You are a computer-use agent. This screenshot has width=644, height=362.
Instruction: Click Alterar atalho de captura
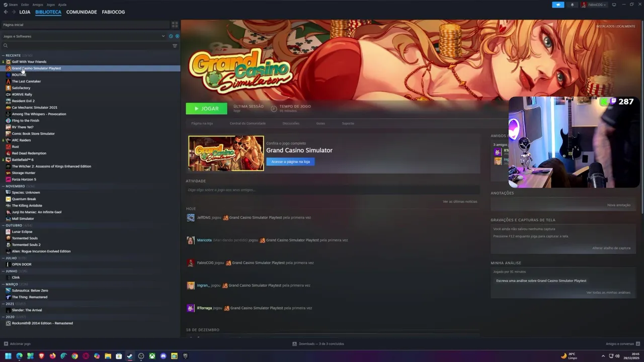[x=611, y=248]
